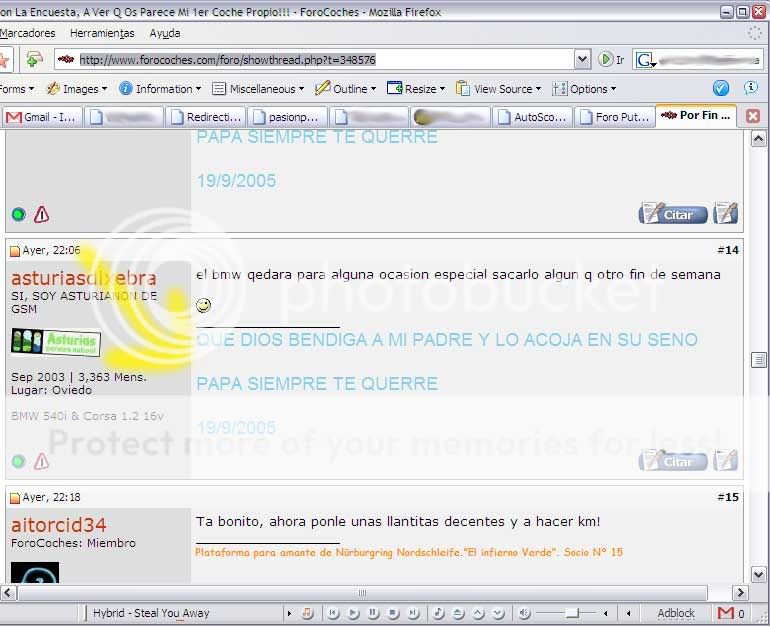770x627 pixels.
Task: Click the Hybrid - Steal You Away track title
Action: pyautogui.click(x=151, y=613)
